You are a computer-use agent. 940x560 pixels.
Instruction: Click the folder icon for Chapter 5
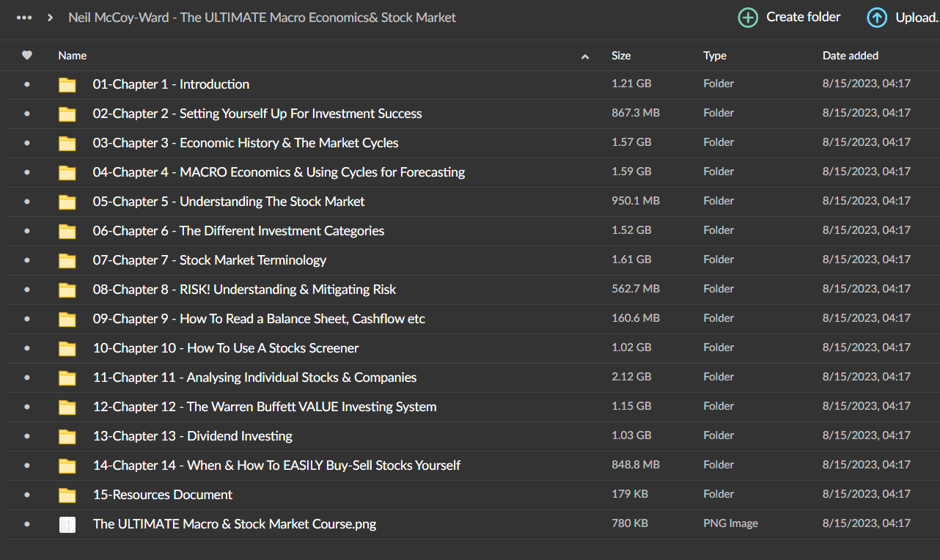point(67,202)
